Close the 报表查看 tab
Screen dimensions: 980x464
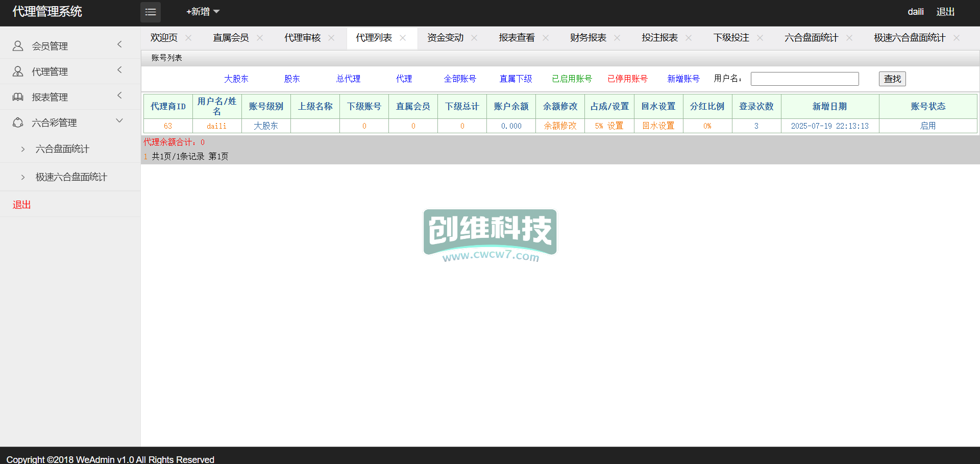546,38
